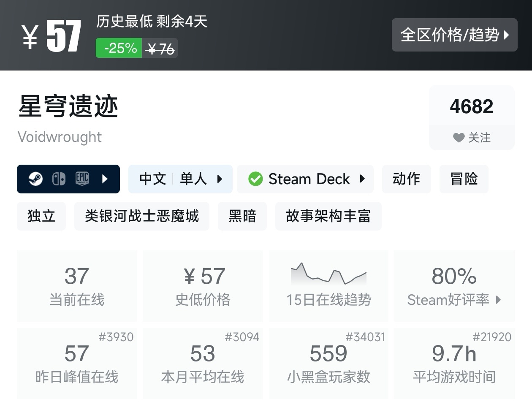The height and width of the screenshot is (402, 532).
Task: Tap the heart follow icon
Action: pyautogui.click(x=459, y=138)
